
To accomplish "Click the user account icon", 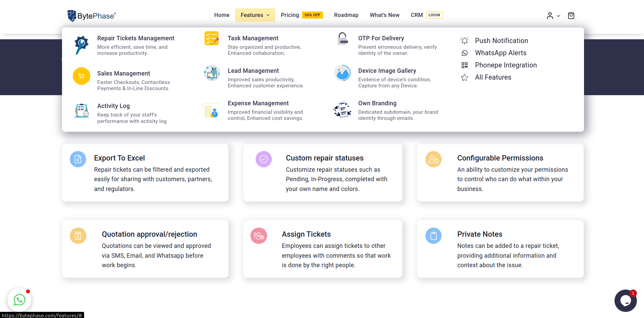I will (550, 16).
